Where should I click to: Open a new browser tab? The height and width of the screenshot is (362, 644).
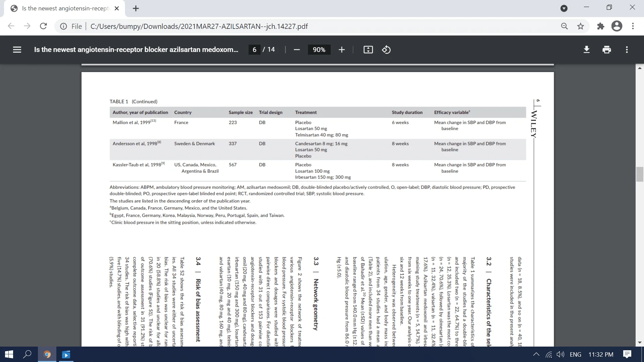click(x=136, y=8)
